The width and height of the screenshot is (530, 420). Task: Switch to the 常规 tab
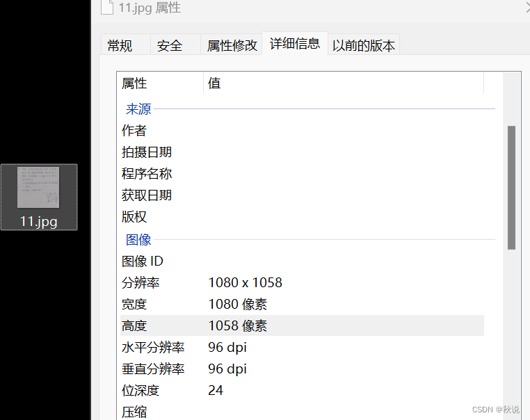click(x=125, y=45)
